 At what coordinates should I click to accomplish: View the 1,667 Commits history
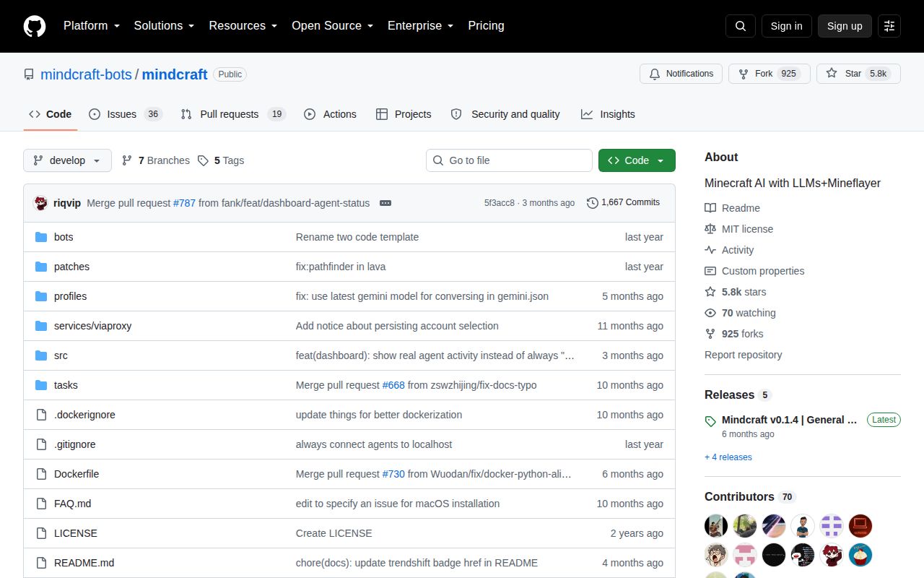click(624, 202)
